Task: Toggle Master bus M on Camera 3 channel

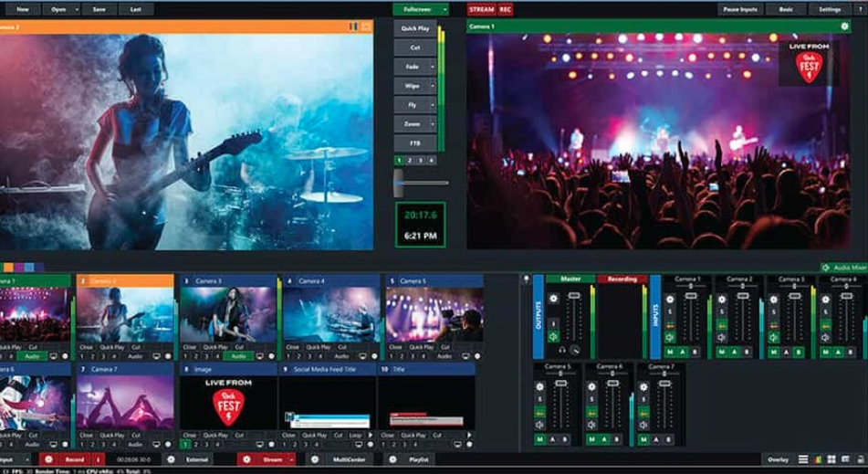Action: 772,352
